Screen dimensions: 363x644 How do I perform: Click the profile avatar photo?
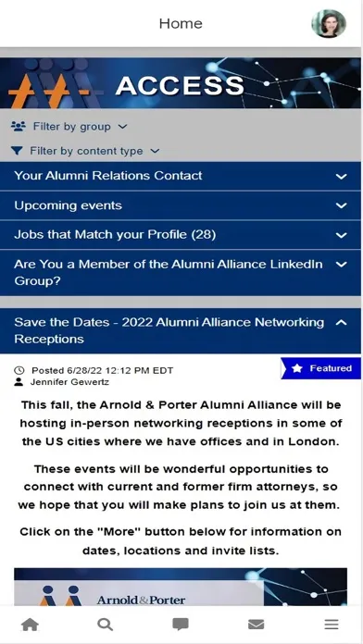[x=329, y=23]
